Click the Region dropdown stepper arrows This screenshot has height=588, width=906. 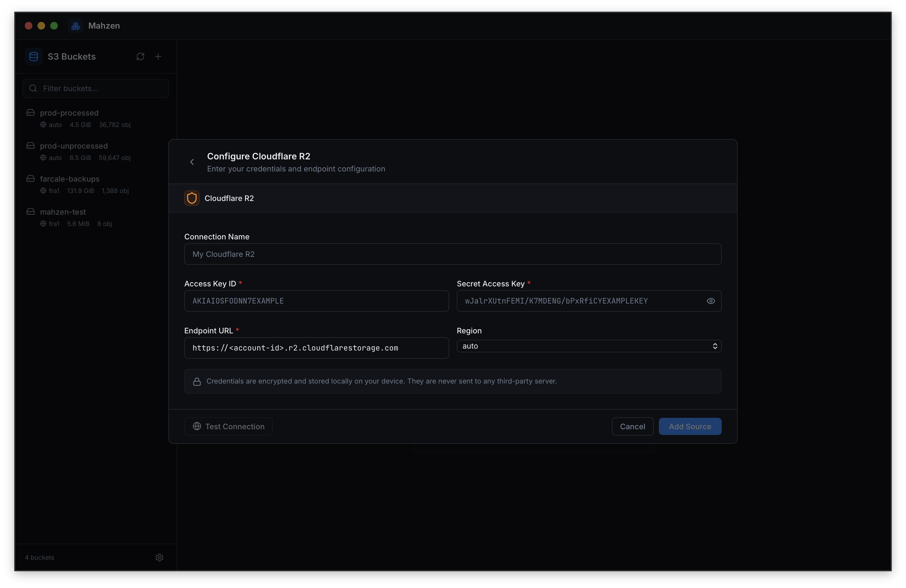coord(714,346)
